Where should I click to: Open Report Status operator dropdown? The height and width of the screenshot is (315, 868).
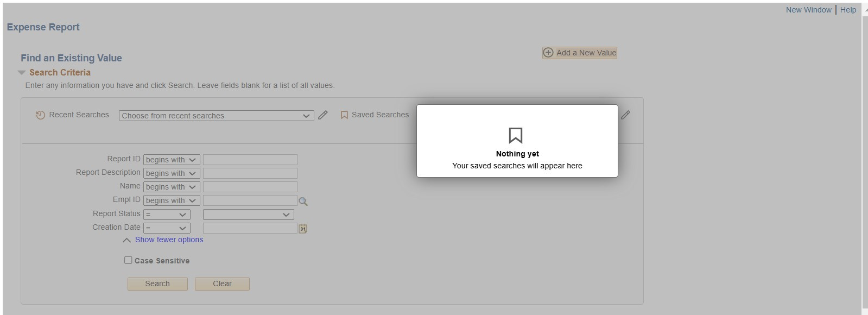click(x=167, y=215)
